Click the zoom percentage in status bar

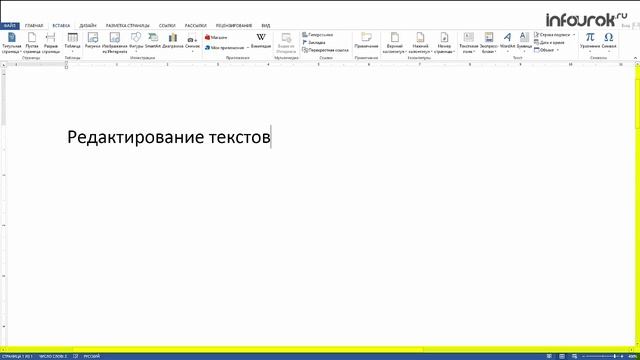click(x=632, y=356)
